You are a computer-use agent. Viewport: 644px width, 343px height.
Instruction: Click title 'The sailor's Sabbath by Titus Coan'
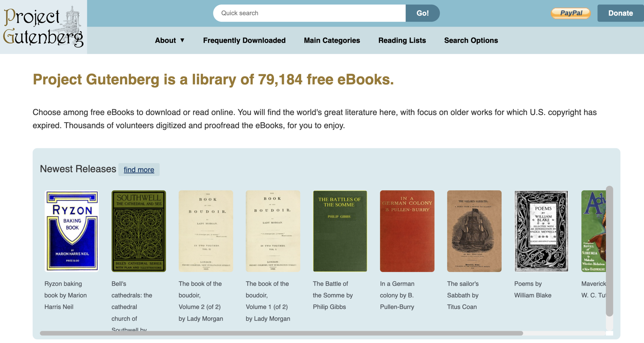pos(463,295)
